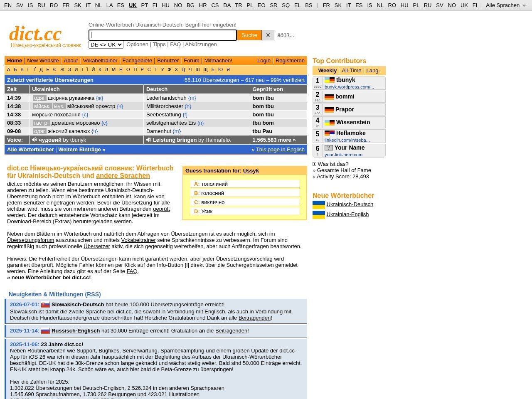
Task: Click the Russian flag next to Russisch-Englisch
Action: tap(45, 331)
